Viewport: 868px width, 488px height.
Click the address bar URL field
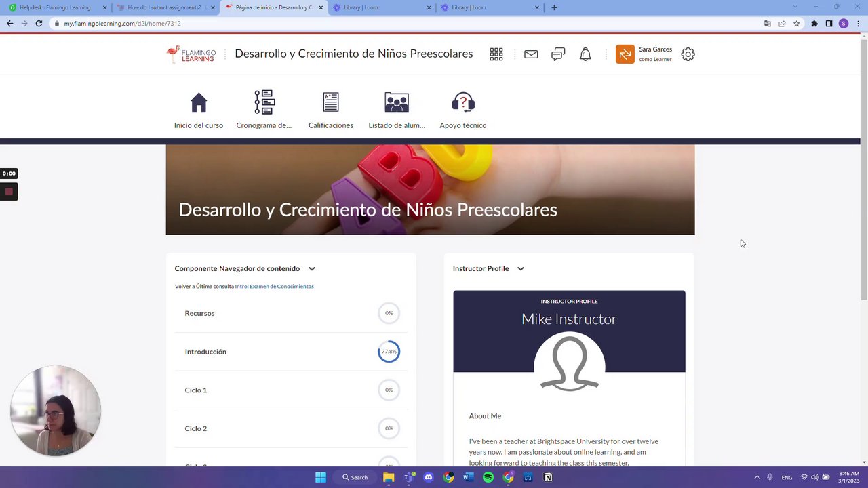coord(407,24)
